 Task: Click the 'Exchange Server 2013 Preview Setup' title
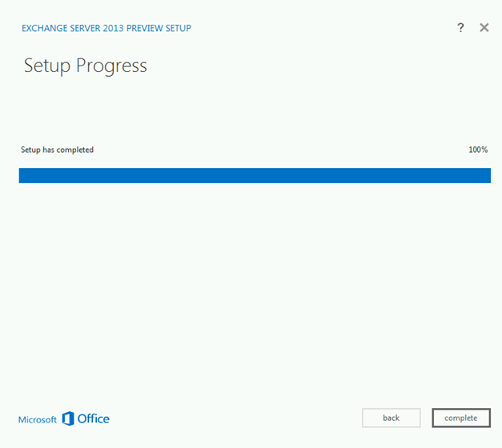(106, 28)
